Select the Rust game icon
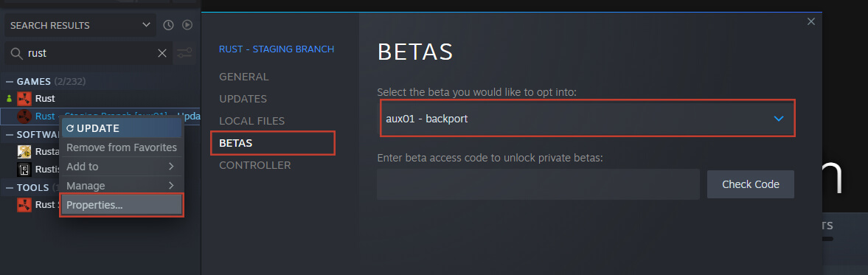The image size is (868, 275). [24, 99]
